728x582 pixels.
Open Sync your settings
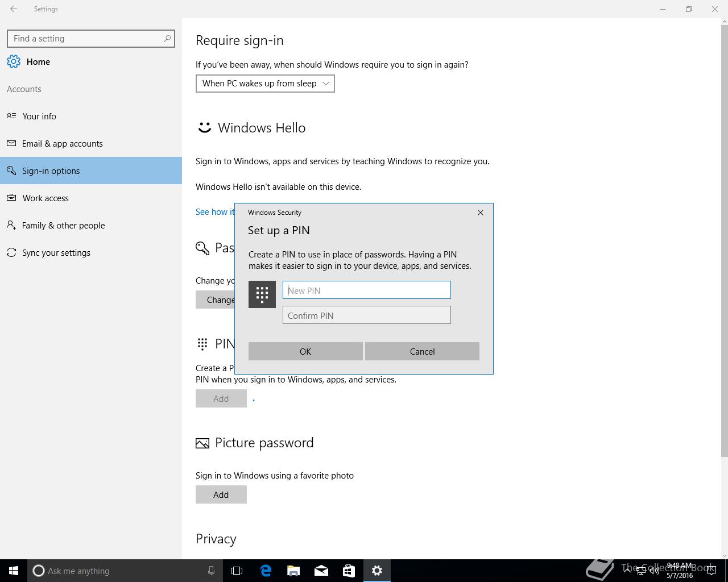point(91,252)
